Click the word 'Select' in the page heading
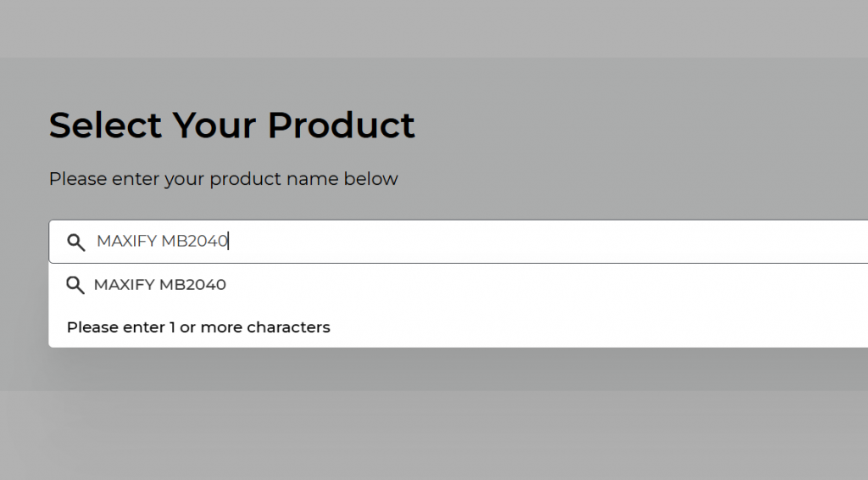Screen dimensions: 868x480 pos(105,126)
